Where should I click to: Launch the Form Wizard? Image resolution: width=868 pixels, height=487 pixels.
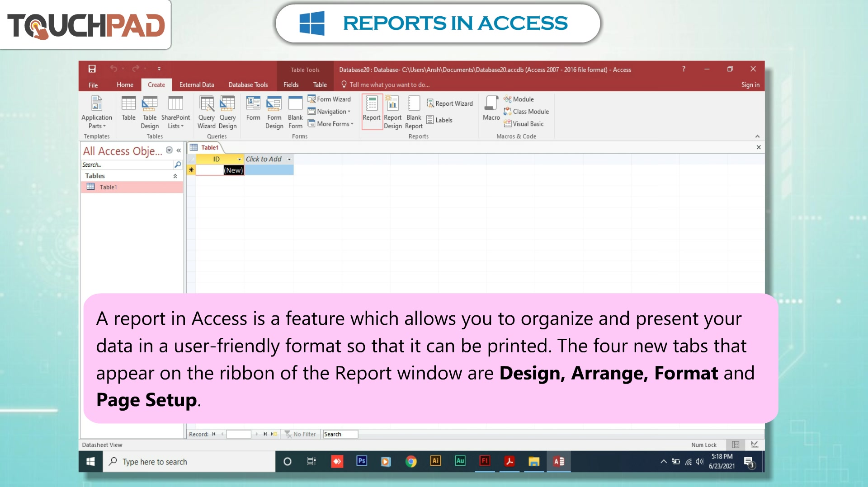pyautogui.click(x=329, y=99)
